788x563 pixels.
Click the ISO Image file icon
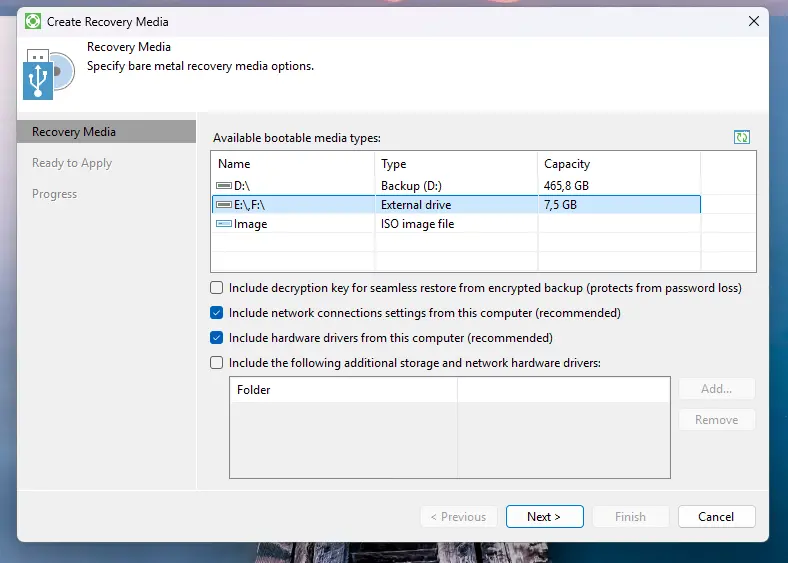click(224, 225)
